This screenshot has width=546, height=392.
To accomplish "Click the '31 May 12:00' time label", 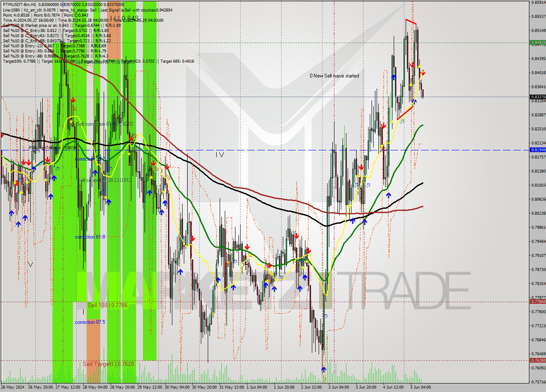I will 232,387.
